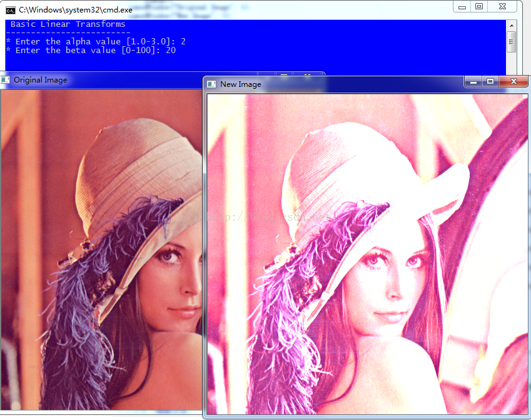Click the picture in the Original Image window
This screenshot has height=420, width=531.
[101, 250]
